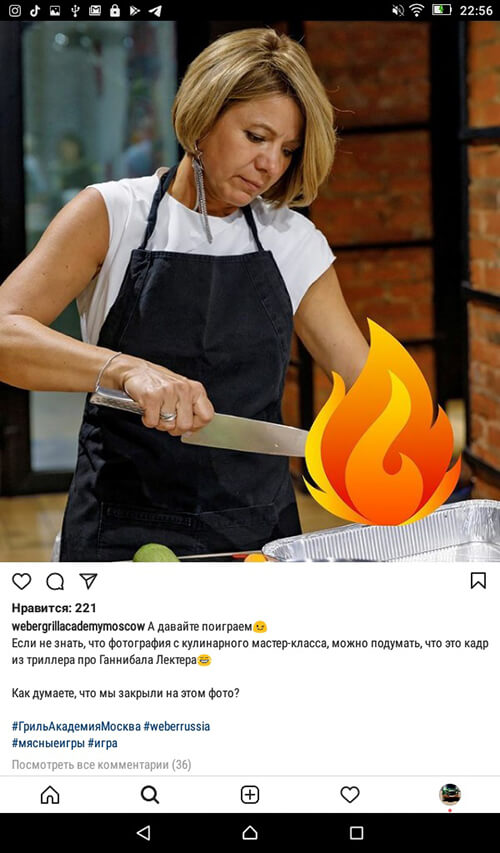Image resolution: width=500 pixels, height=853 pixels.
Task: Share the post with the paper plane icon
Action: click(x=88, y=581)
